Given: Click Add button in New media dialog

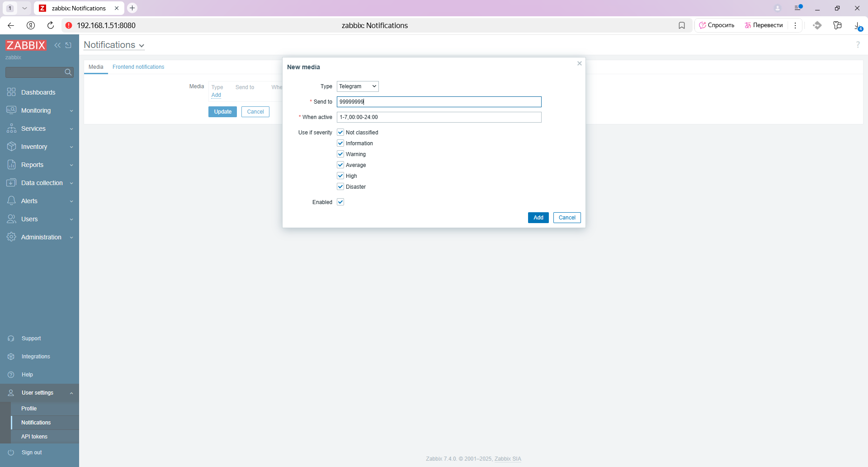Looking at the screenshot, I should pyautogui.click(x=538, y=218).
